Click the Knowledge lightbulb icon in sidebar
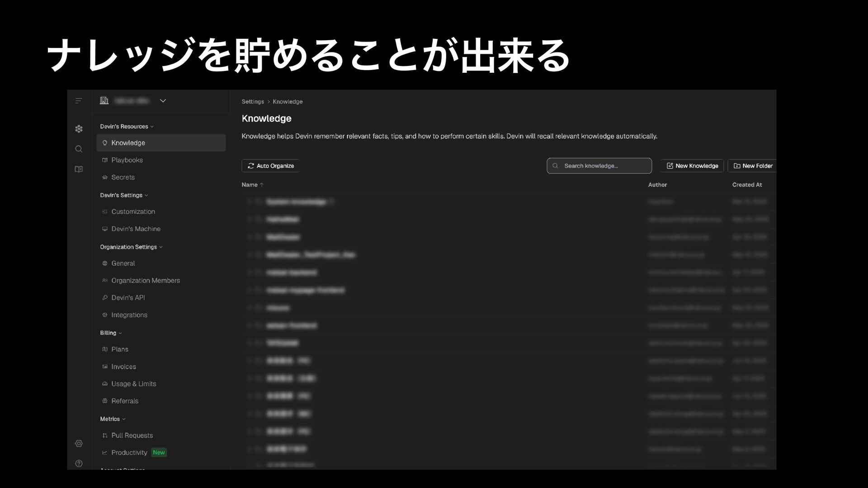Screen dimensions: 868x488 [105, 143]
